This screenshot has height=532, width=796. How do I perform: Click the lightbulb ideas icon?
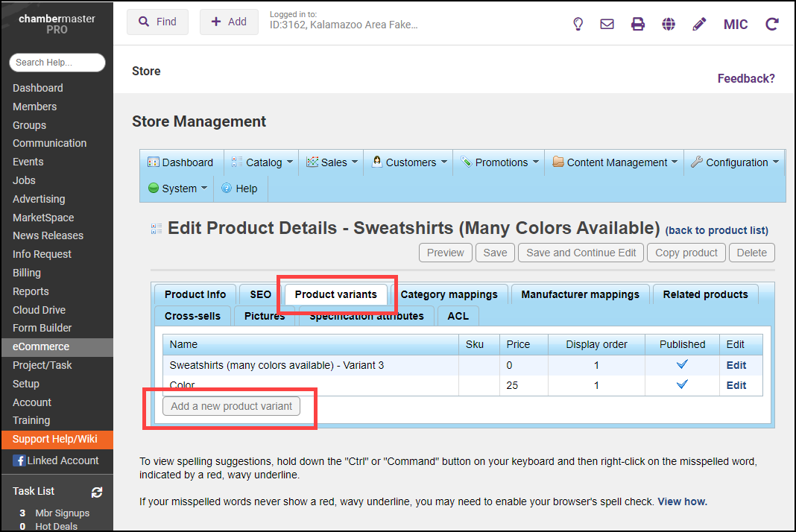click(578, 24)
